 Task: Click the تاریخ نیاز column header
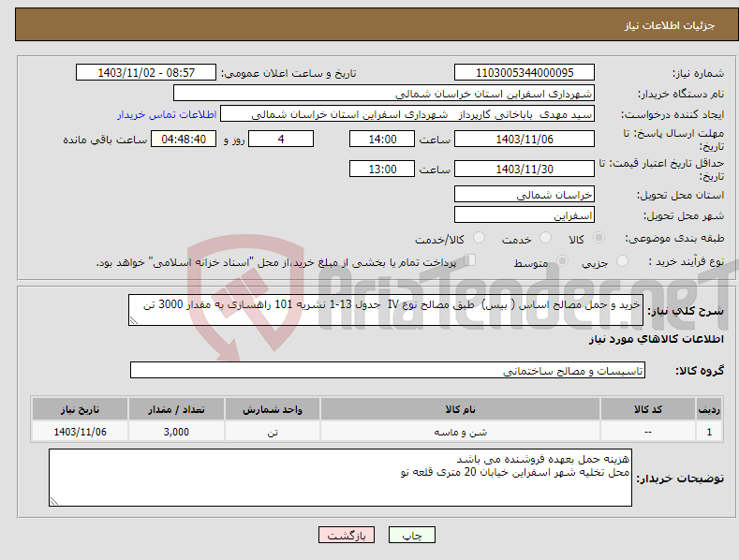coord(81,409)
